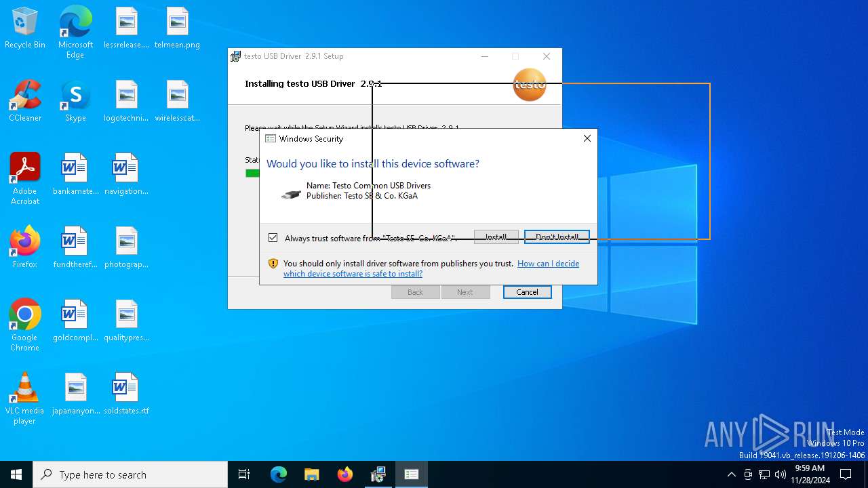Image resolution: width=868 pixels, height=488 pixels.
Task: Show hidden system tray icons
Action: (731, 474)
